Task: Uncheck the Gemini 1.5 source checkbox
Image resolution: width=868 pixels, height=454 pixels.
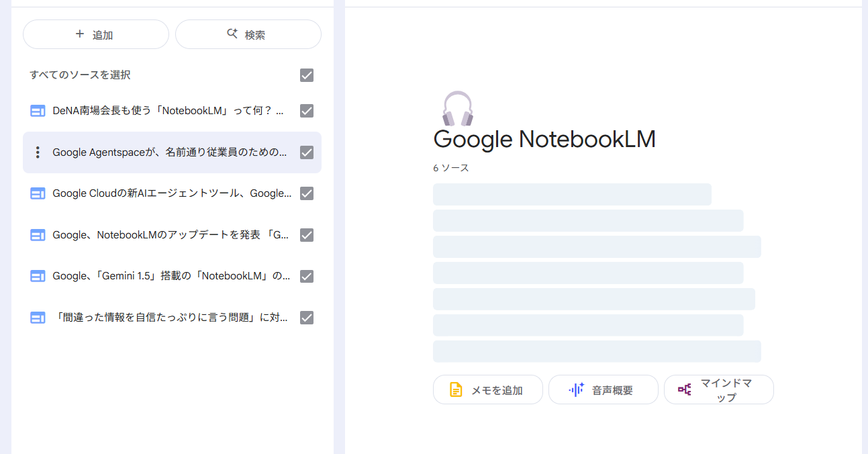Action: pos(307,276)
